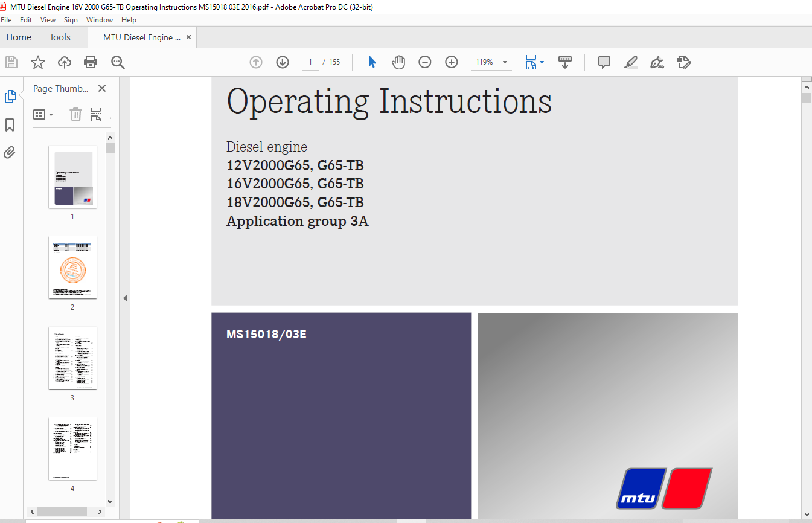812x523 pixels.
Task: Open the Sign menu
Action: pos(71,20)
